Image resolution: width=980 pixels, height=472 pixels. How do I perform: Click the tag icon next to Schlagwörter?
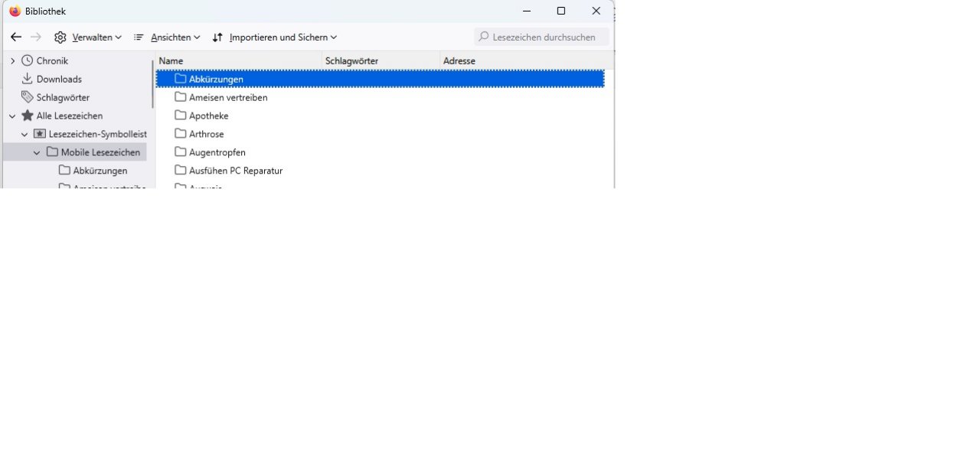28,97
